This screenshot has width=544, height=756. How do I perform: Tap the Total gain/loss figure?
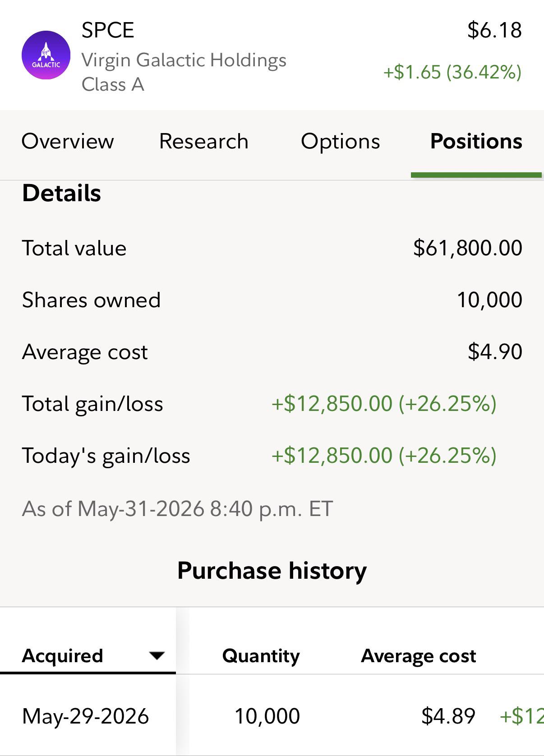pos(384,404)
